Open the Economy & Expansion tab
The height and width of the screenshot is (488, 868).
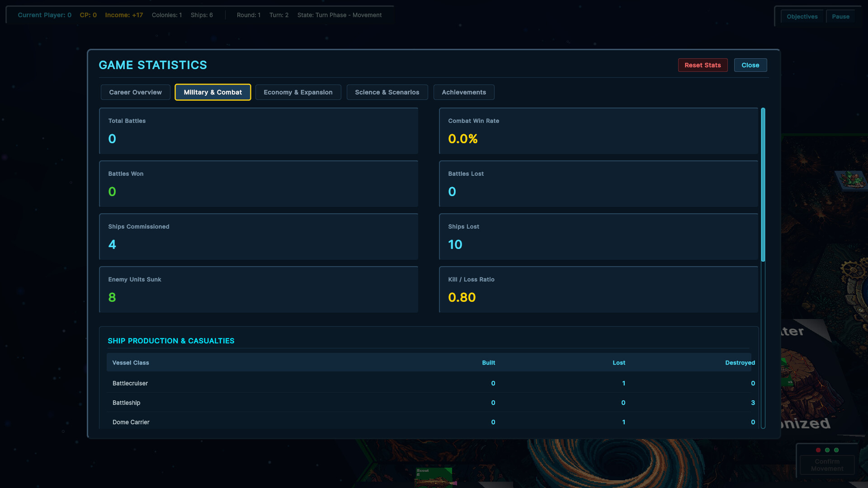point(298,92)
